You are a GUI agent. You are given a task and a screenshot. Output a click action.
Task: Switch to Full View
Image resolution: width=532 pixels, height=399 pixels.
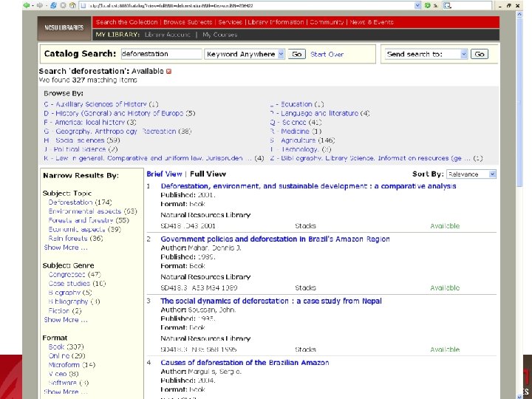208,174
